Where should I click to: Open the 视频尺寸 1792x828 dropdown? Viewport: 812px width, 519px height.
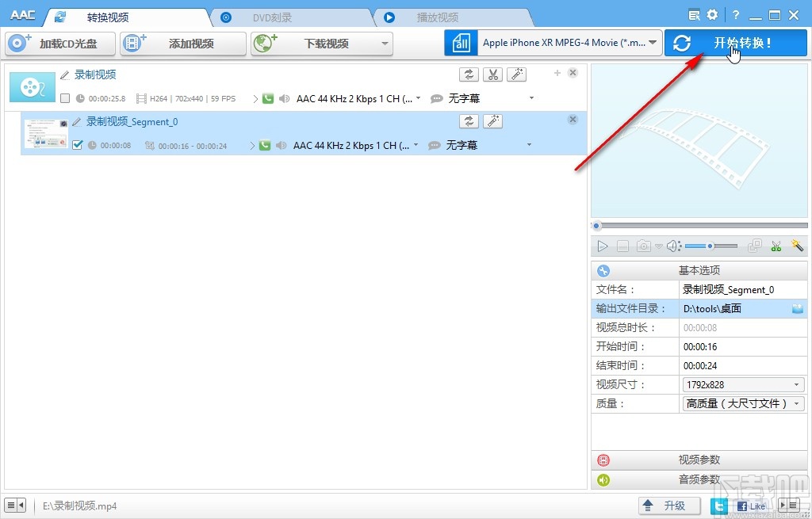(797, 384)
